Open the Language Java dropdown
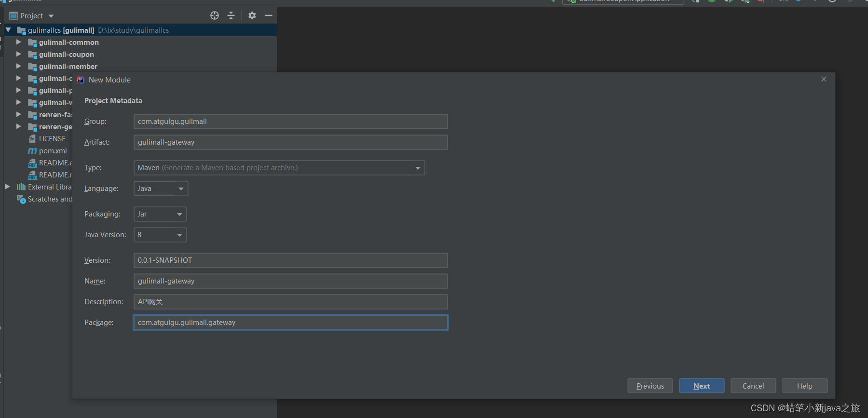Viewport: 868px width, 418px height. click(161, 189)
